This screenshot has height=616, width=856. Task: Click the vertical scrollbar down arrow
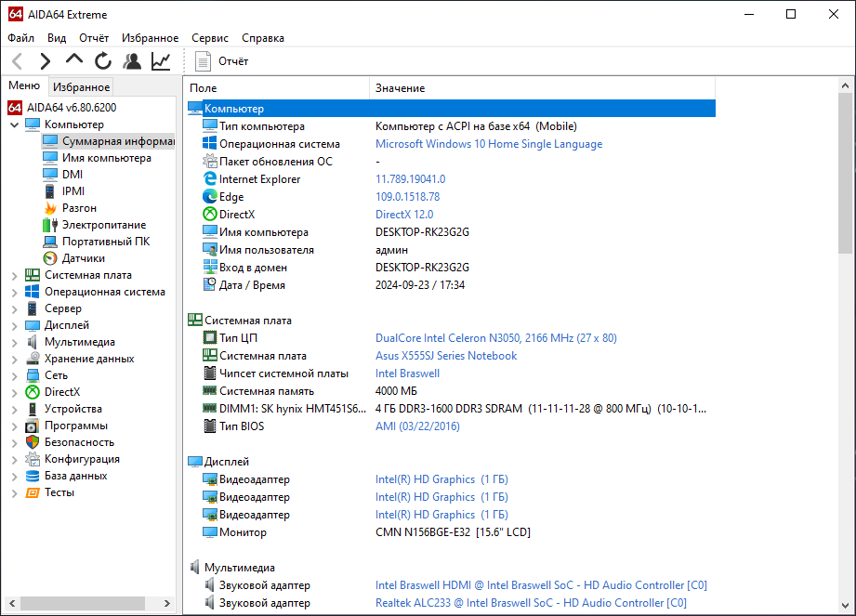pos(845,605)
